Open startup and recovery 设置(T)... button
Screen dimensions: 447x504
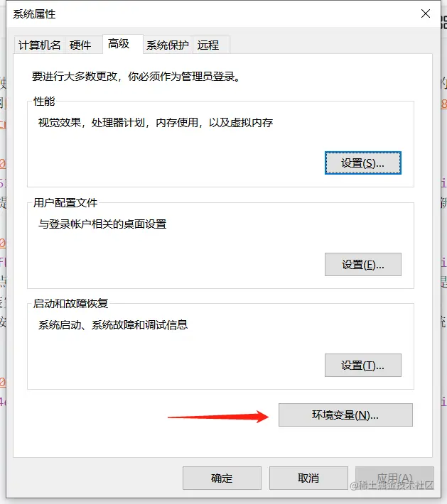tap(362, 365)
